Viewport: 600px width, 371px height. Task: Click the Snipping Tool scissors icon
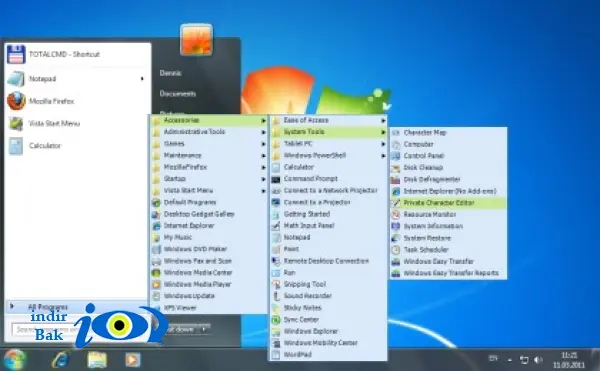pos(276,285)
